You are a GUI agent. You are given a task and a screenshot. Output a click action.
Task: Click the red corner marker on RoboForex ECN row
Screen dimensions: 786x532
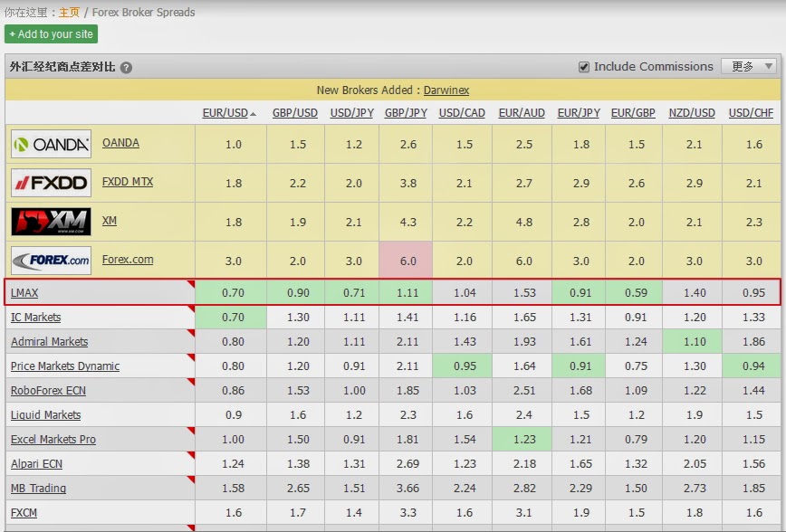point(191,382)
